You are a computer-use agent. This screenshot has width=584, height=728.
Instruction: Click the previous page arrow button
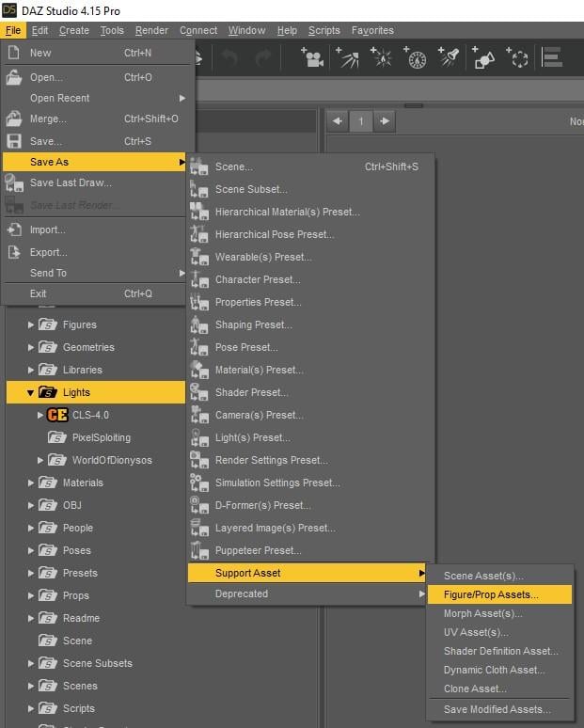338,121
